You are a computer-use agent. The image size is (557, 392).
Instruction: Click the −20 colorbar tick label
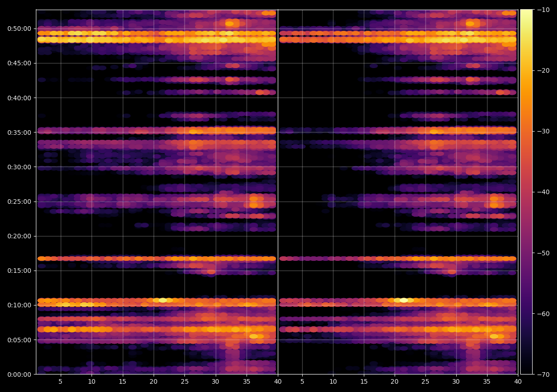pos(543,70)
